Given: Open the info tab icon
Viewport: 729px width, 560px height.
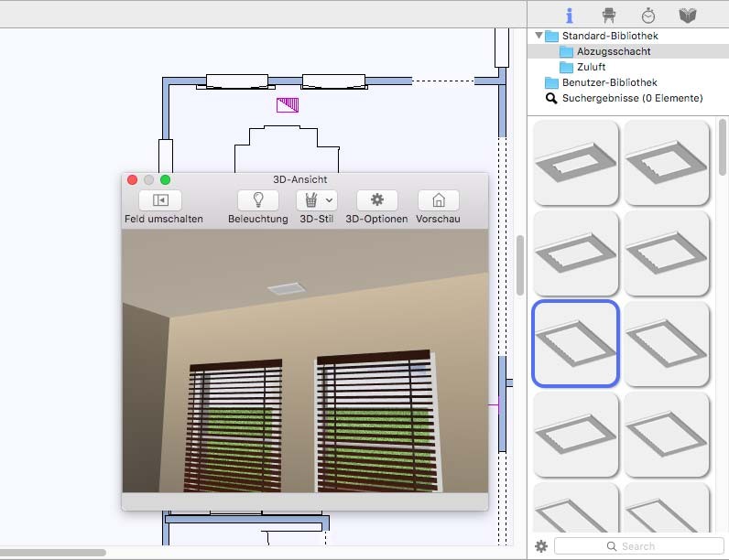Looking at the screenshot, I should [569, 16].
